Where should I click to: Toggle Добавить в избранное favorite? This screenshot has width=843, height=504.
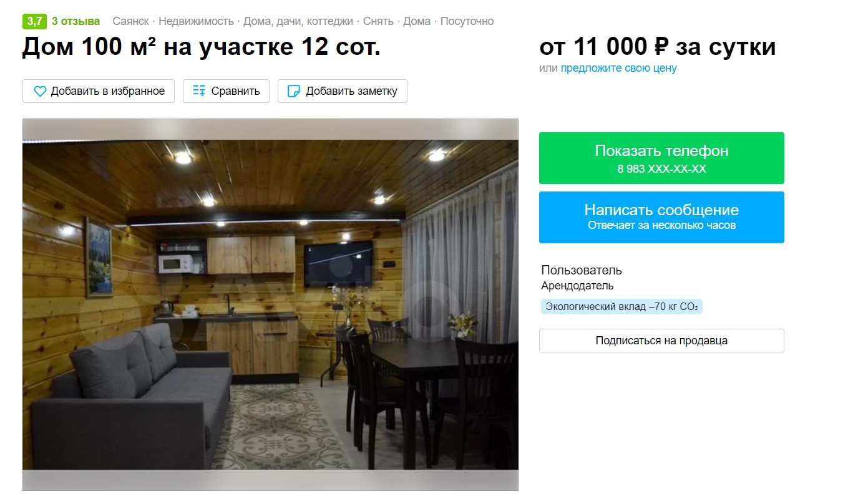(x=99, y=91)
